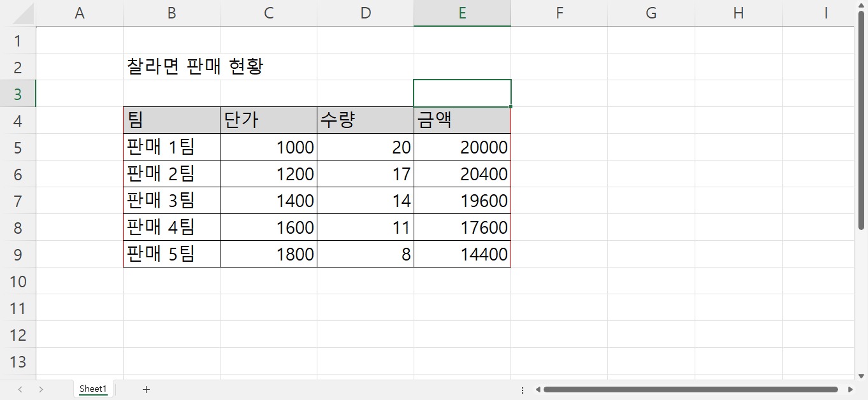Click the 팀 header cell
The image size is (868, 400).
pos(171,120)
